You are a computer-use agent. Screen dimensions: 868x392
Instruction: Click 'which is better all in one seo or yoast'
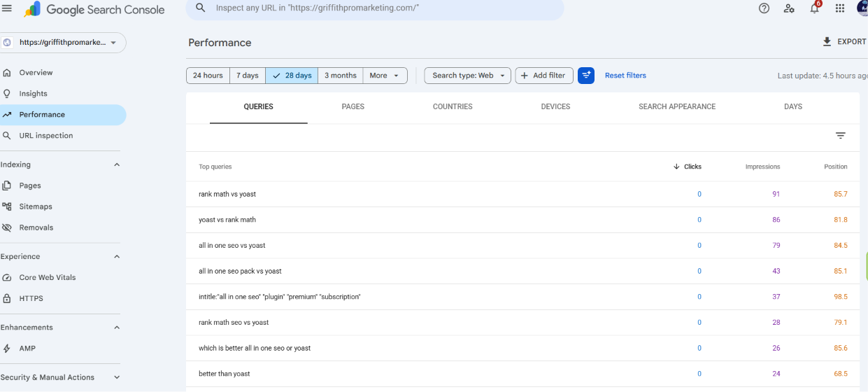[x=255, y=349]
